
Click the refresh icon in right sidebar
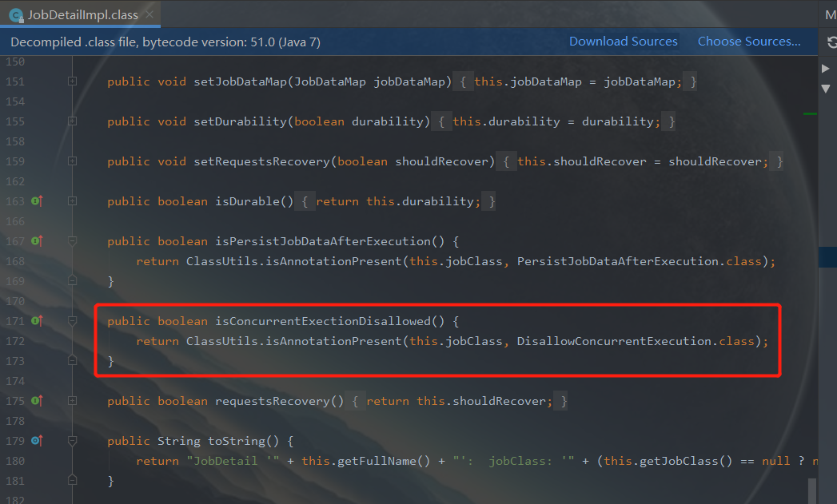coord(831,42)
